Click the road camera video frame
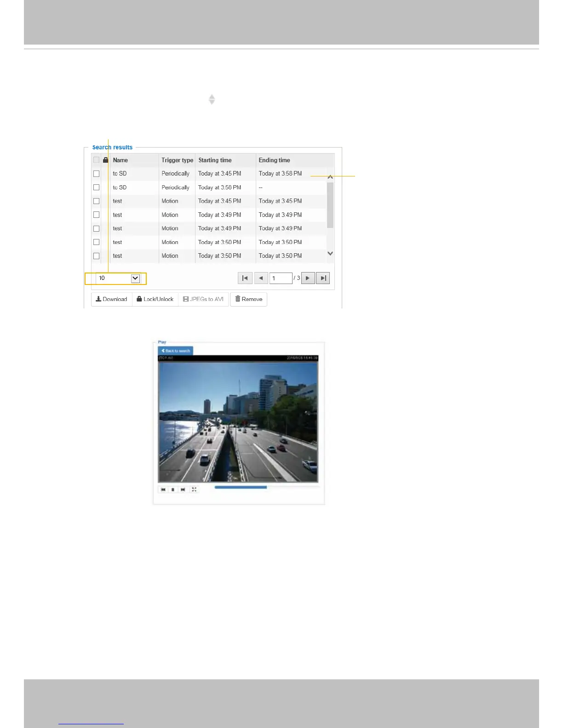Viewport: 563px width, 728px height. (x=238, y=422)
